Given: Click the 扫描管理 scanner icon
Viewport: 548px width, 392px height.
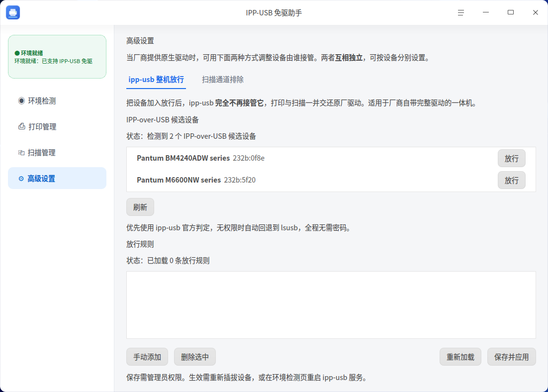Looking at the screenshot, I should coord(21,152).
